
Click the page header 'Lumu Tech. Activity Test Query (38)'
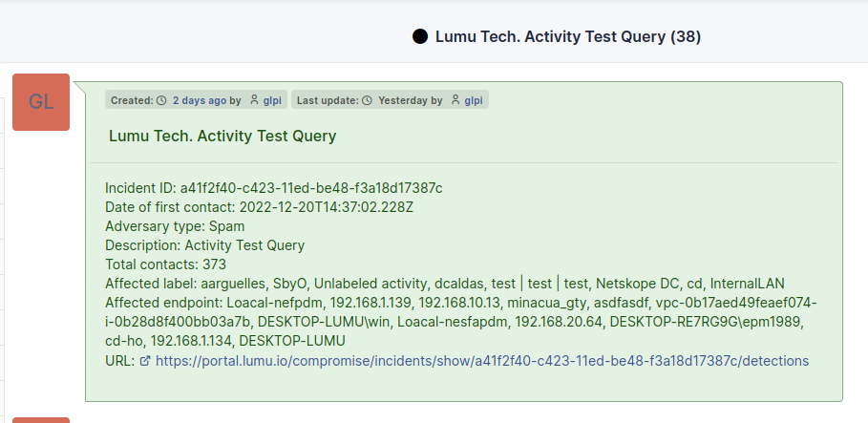(x=568, y=37)
